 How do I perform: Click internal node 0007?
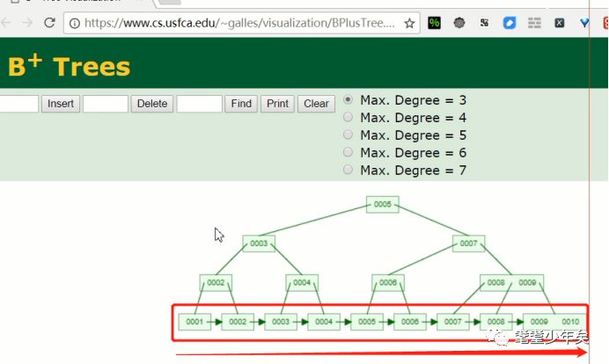[x=468, y=244]
